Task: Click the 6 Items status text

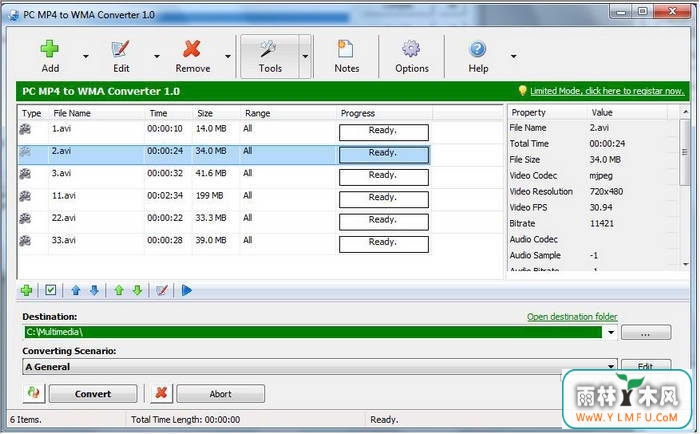Action: [25, 420]
